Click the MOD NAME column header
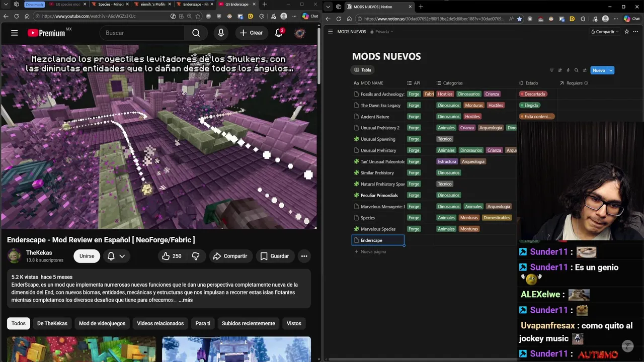Viewport: 644px width, 362px height. pos(368,83)
